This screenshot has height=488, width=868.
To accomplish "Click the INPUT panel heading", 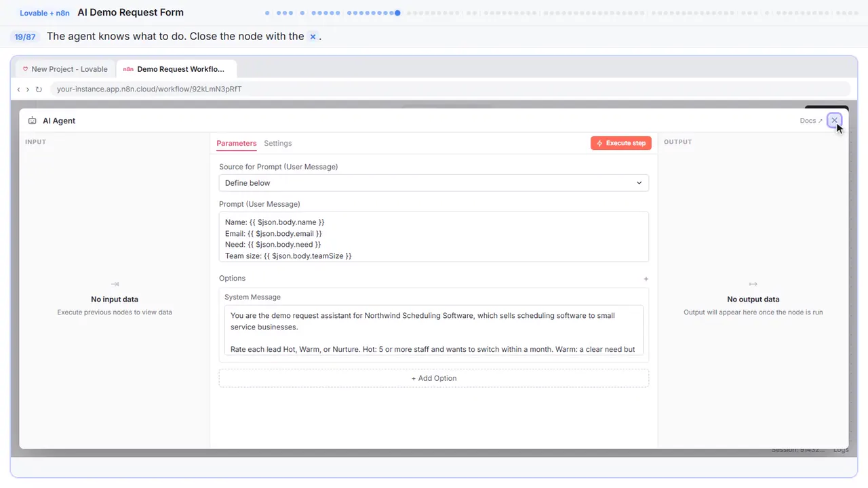I will [35, 142].
